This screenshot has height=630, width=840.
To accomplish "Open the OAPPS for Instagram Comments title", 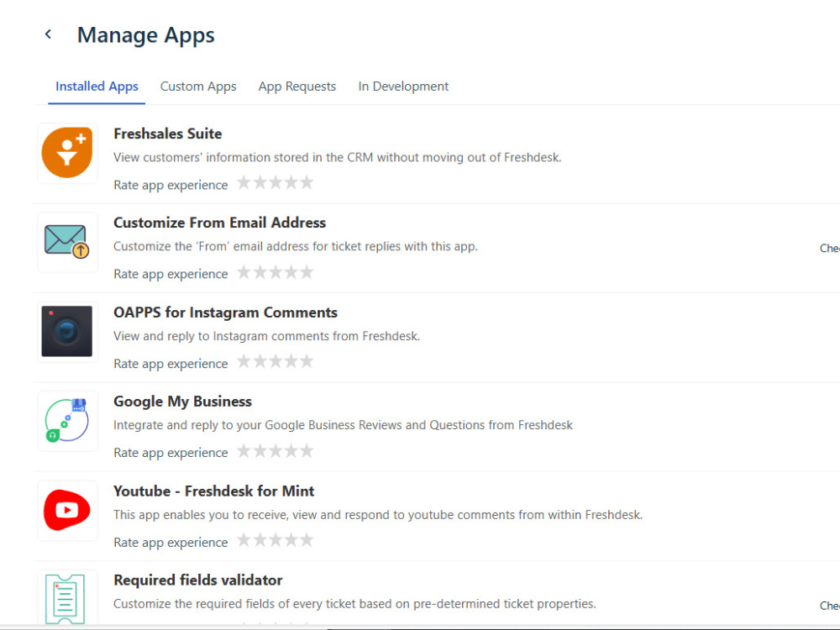I will point(225,312).
